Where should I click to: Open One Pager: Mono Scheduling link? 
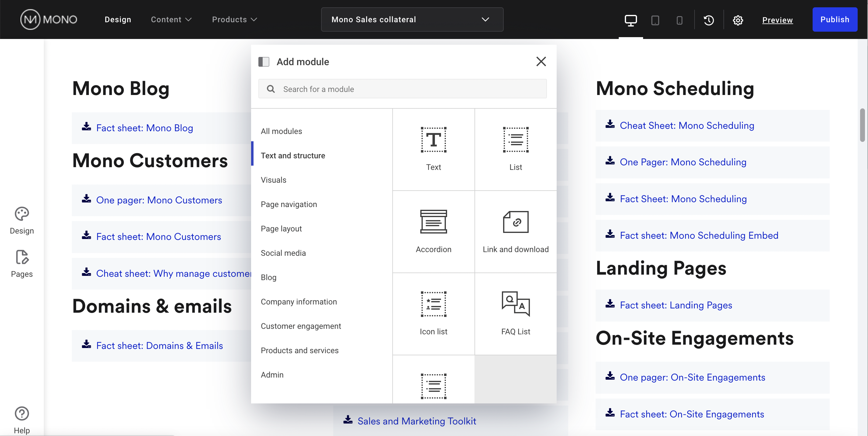pyautogui.click(x=683, y=162)
